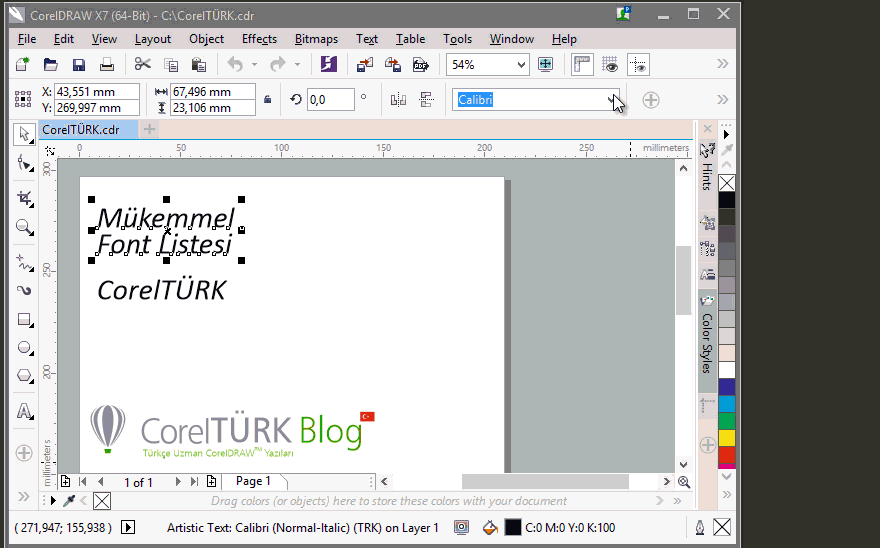880x548 pixels.
Task: Toggle the proofing colors icon in status bar
Action: pyautogui.click(x=461, y=527)
